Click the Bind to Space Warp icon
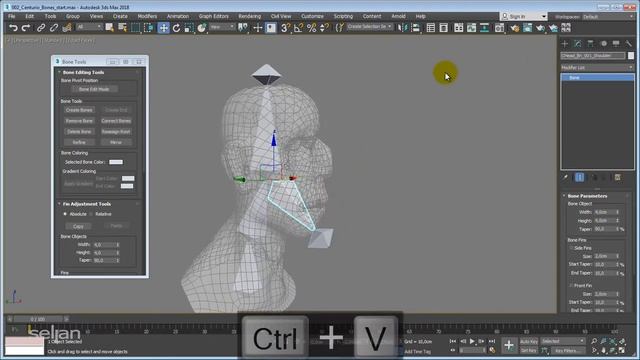The height and width of the screenshot is (360, 640). [67, 28]
